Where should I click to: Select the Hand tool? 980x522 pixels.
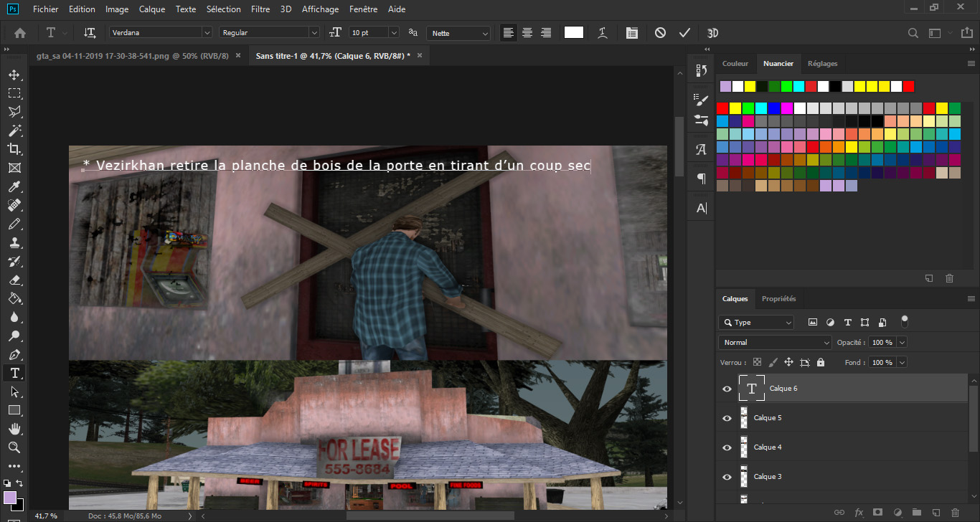pos(14,429)
